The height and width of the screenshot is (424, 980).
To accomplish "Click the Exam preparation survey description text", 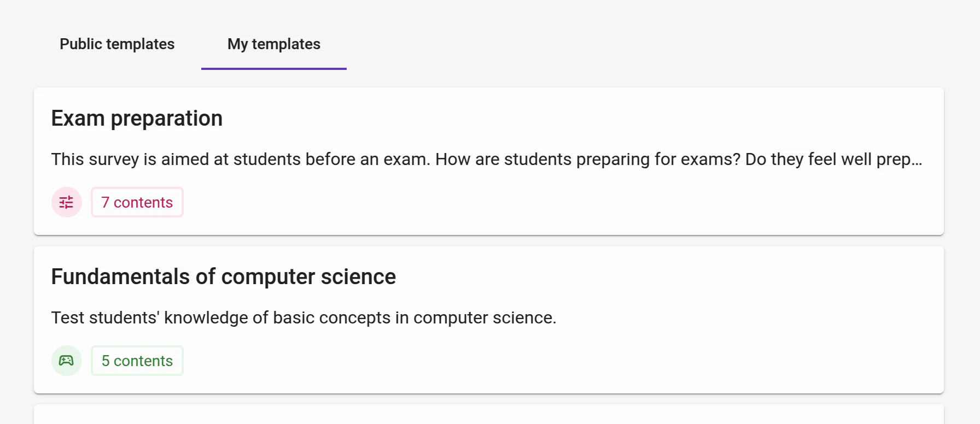I will coord(383,160).
